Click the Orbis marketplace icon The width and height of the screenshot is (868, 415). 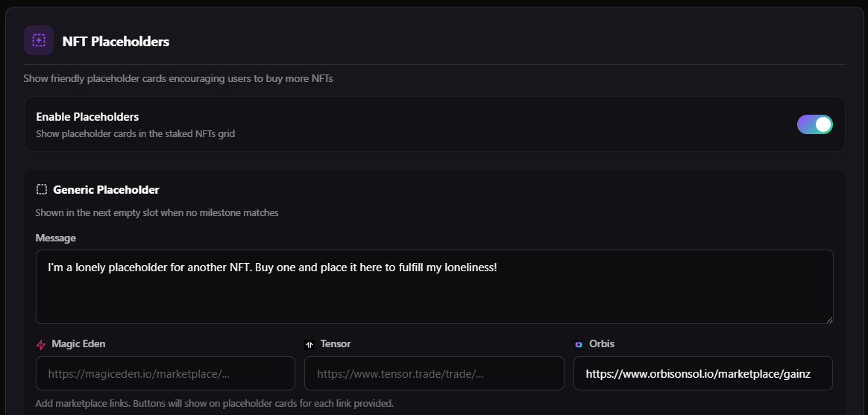pos(578,344)
